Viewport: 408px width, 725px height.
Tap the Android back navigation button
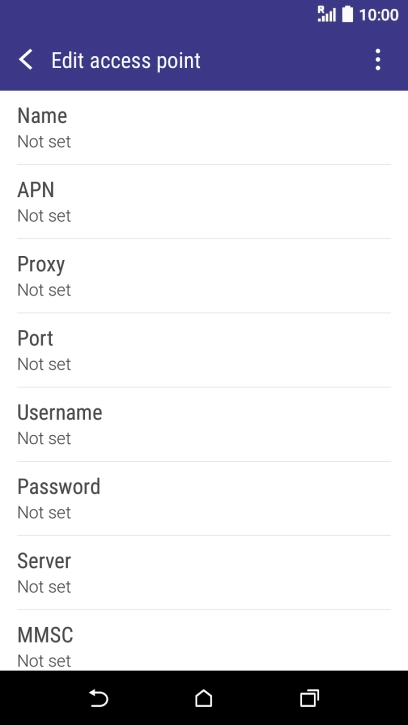[98, 698]
